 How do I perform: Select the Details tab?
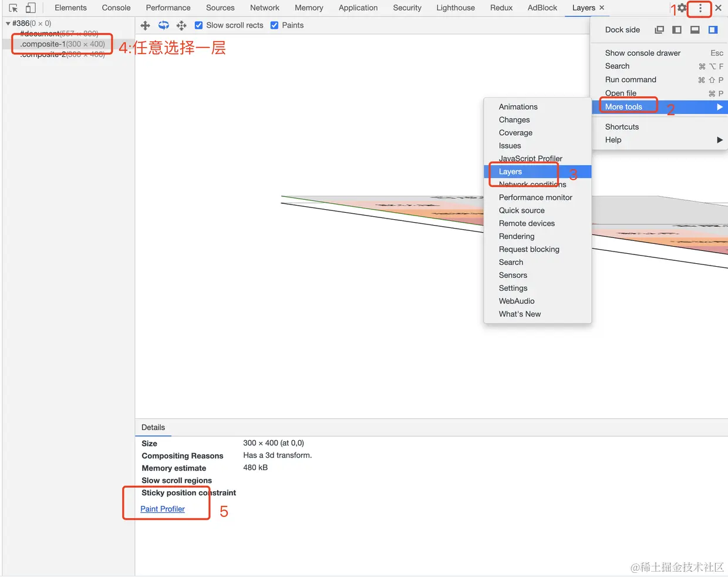153,427
